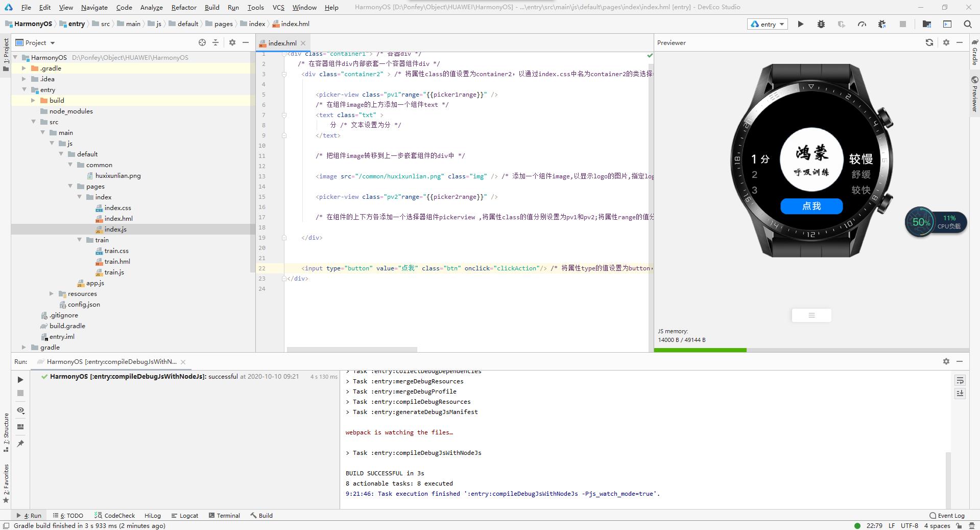Screen dimensions: 980x530
Task: Open the profiler gauge icon in toolbar
Action: coord(862,24)
